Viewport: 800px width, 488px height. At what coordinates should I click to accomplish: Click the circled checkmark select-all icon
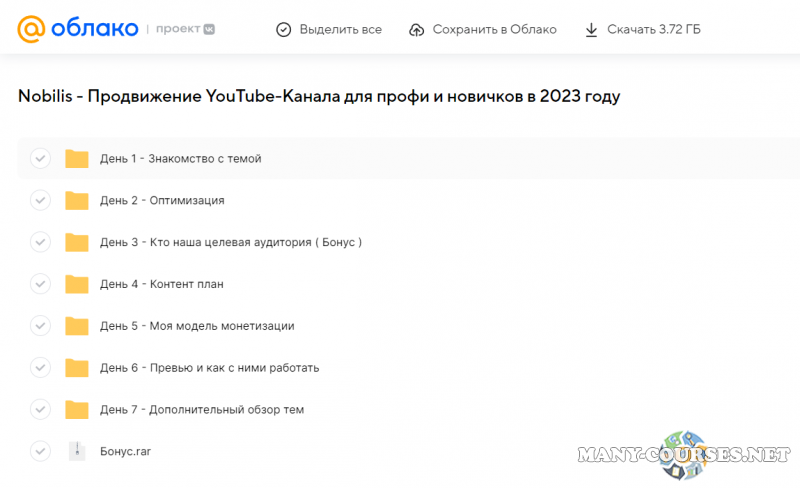click(284, 29)
